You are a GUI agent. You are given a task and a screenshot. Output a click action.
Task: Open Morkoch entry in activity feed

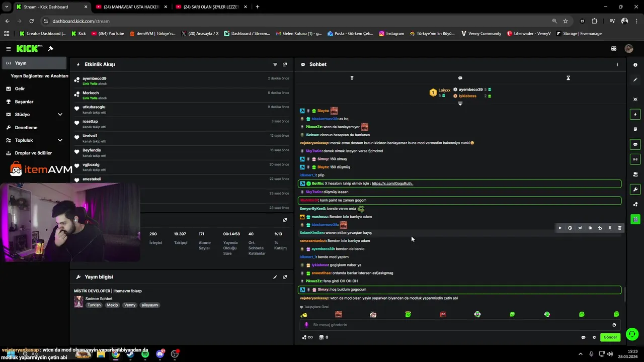click(x=182, y=95)
